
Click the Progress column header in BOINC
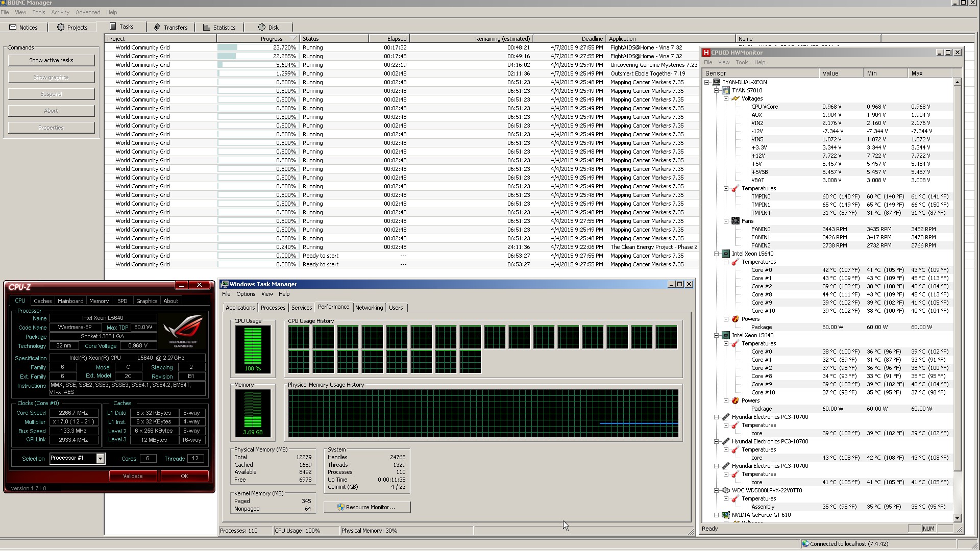pyautogui.click(x=258, y=39)
